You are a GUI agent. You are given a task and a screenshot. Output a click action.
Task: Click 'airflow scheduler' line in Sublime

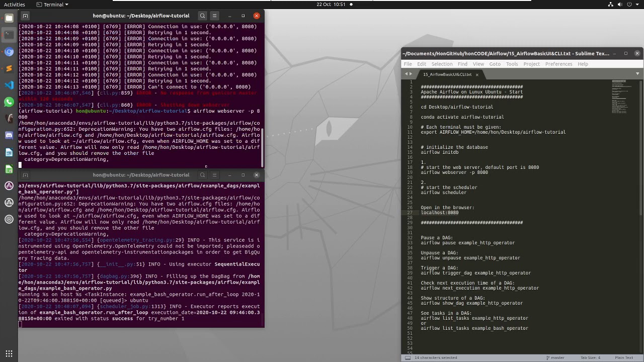[444, 193]
